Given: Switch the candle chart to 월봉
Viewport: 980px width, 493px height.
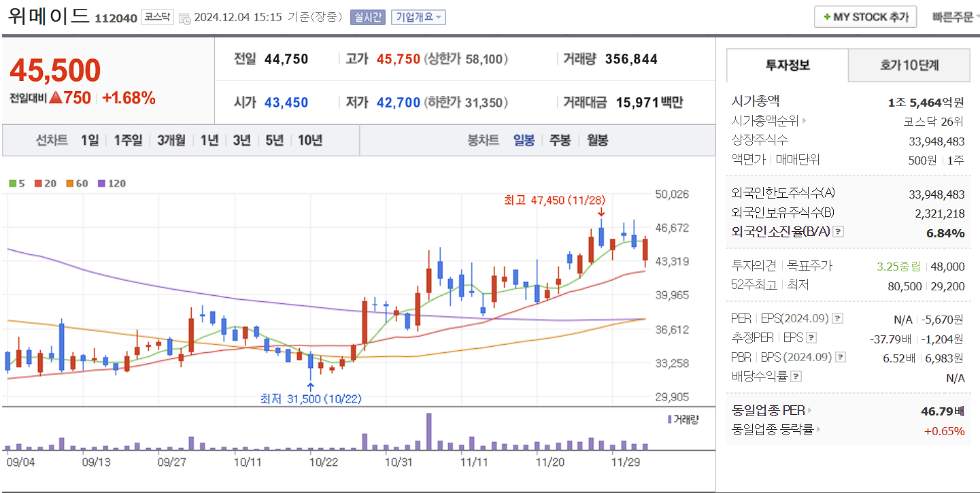Looking at the screenshot, I should 596,140.
